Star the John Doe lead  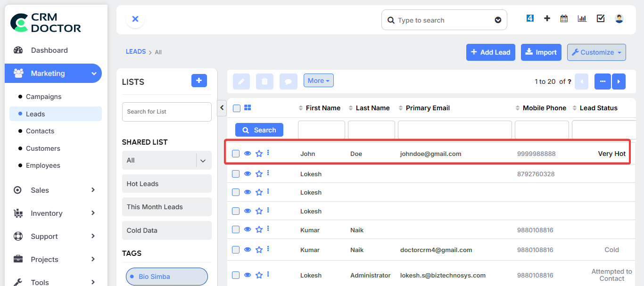(x=259, y=154)
